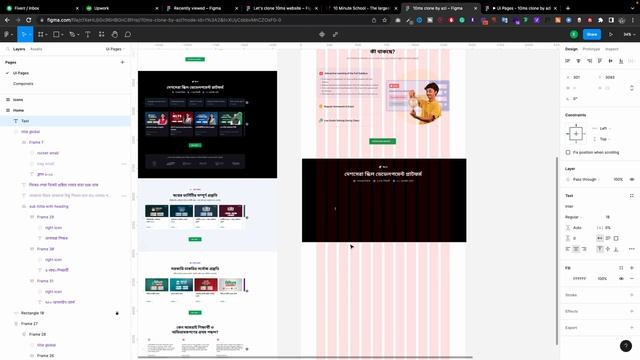The image size is (640, 360).
Task: Open Pass through blend mode dropdown
Action: (586, 180)
